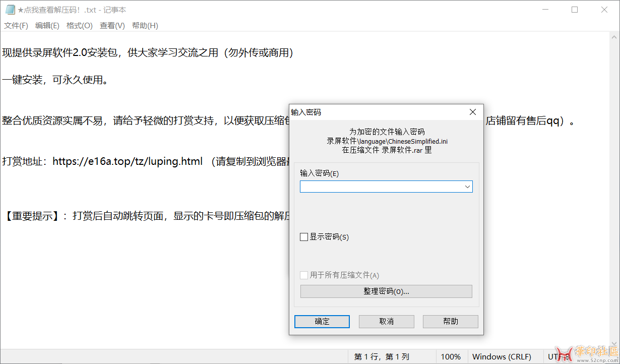
Task: Click the 100% zoom status bar field
Action: (x=451, y=357)
